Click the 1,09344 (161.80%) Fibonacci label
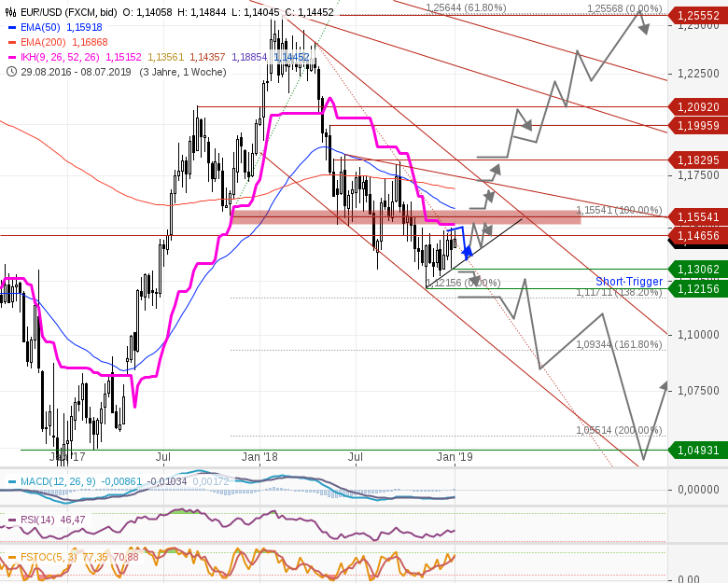728x583 pixels. (620, 344)
